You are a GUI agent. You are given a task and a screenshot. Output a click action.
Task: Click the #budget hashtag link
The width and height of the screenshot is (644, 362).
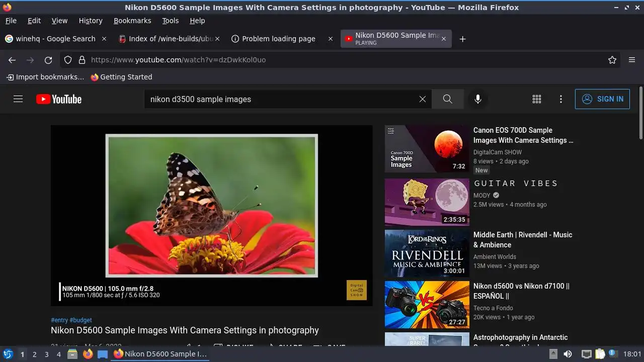pyautogui.click(x=80, y=320)
